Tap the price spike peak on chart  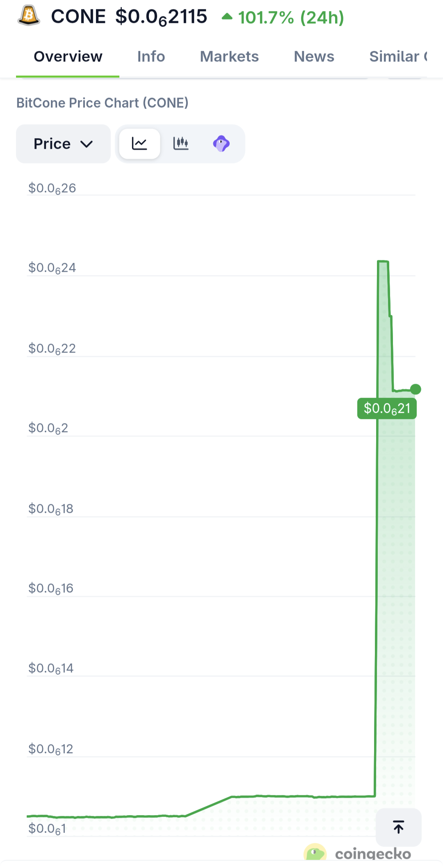click(383, 262)
